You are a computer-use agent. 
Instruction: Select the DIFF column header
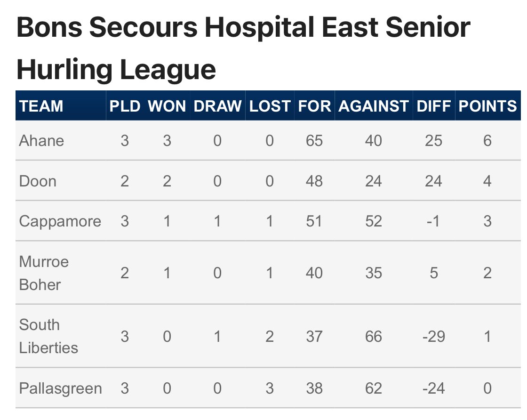coord(433,106)
